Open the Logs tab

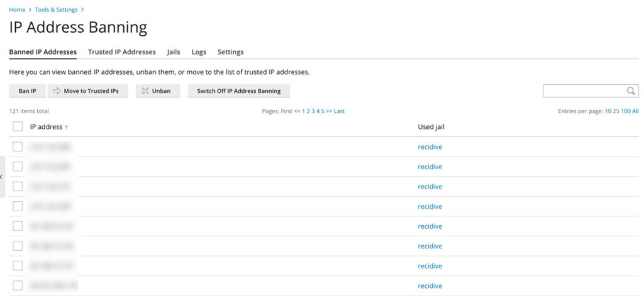click(x=199, y=52)
